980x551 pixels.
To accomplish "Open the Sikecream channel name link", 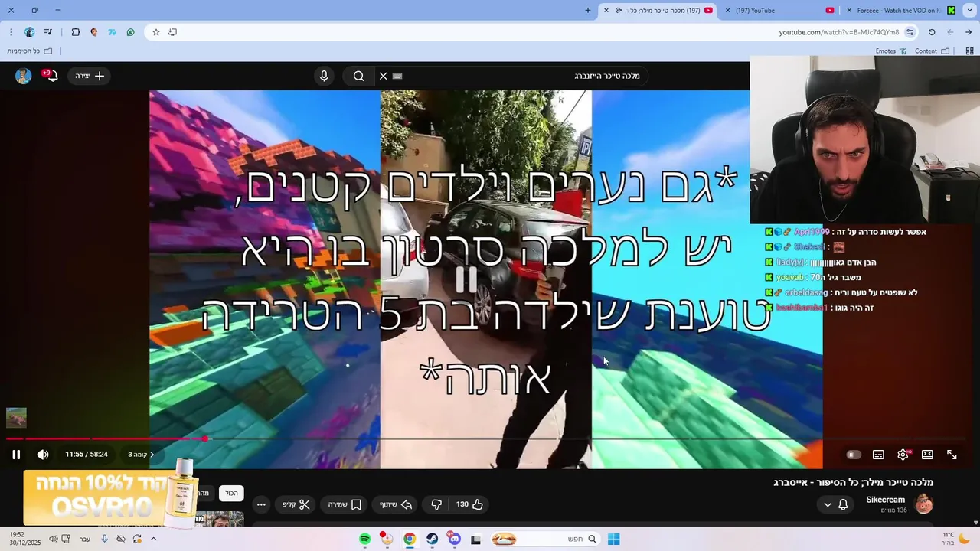I will [x=885, y=500].
